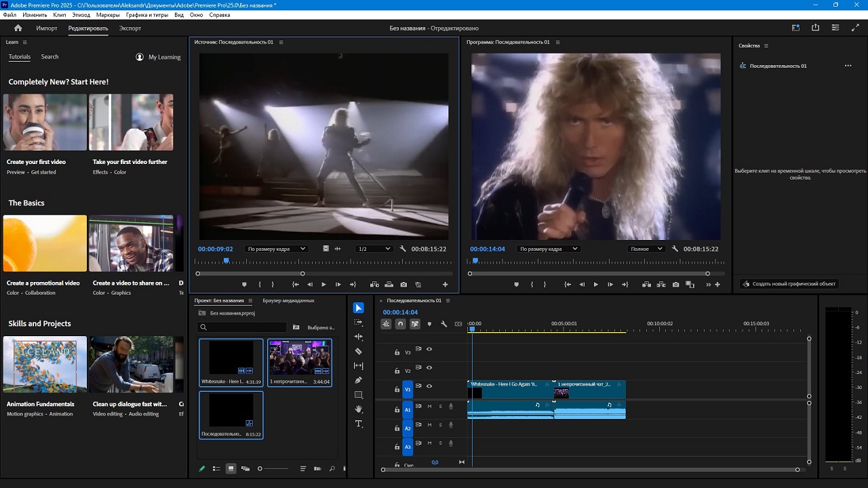Select the Pen tool in tools panel
The image size is (868, 488).
359,380
